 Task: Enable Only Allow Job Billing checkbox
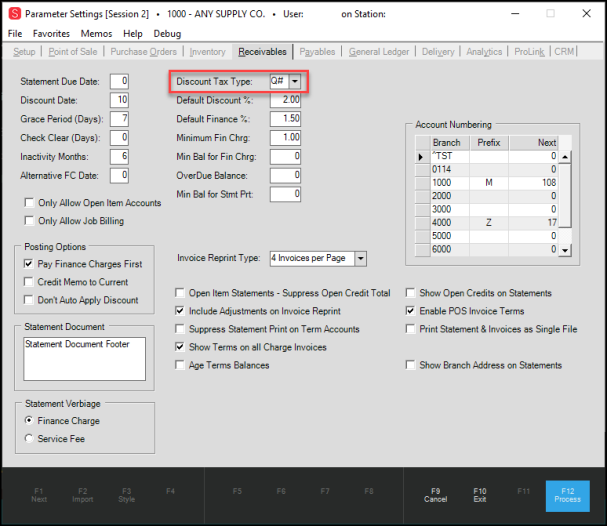point(29,220)
